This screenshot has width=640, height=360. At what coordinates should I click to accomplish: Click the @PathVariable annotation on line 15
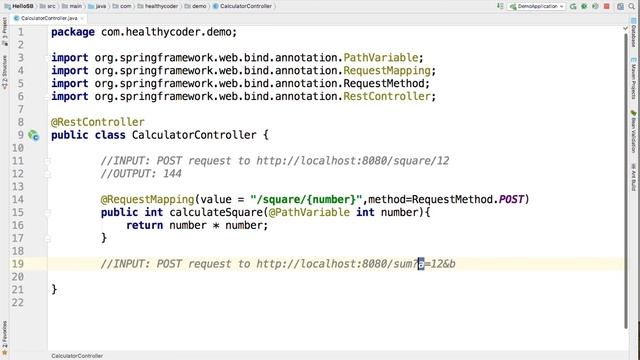pyautogui.click(x=309, y=212)
